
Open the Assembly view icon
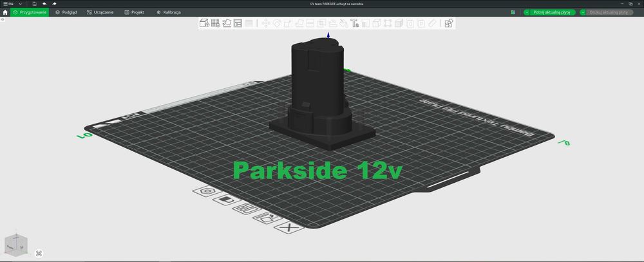point(449,23)
